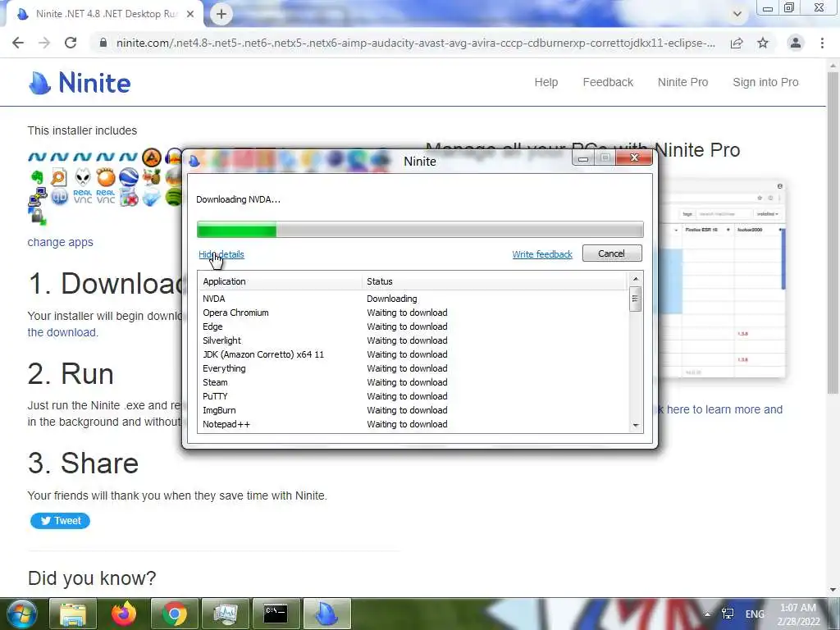Click the Tweet button

[60, 521]
